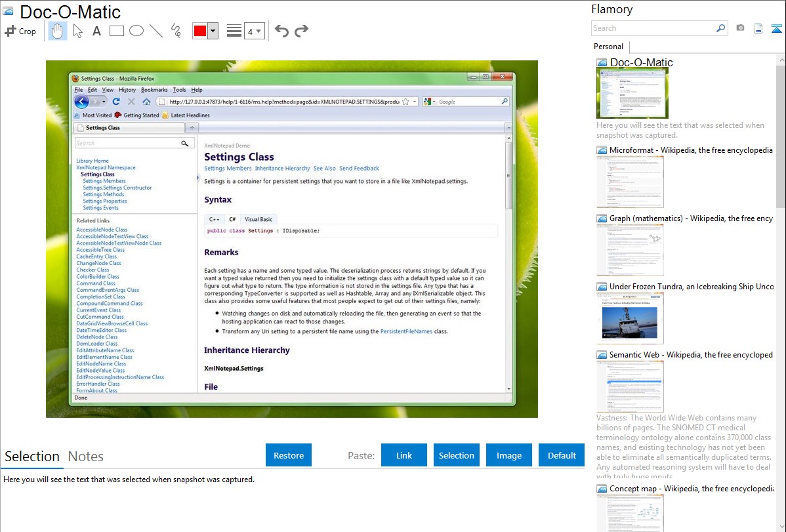Click the Firefox back button
786x532 pixels.
point(82,102)
